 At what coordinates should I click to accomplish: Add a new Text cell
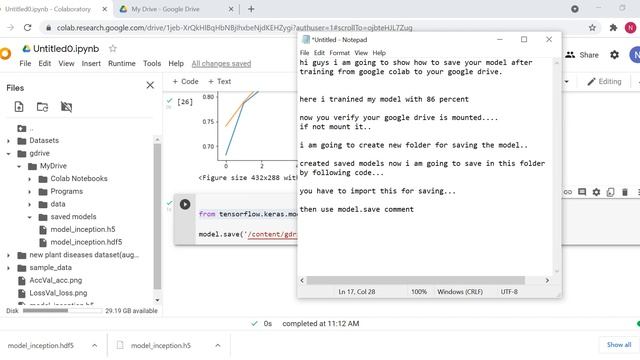[x=220, y=81]
